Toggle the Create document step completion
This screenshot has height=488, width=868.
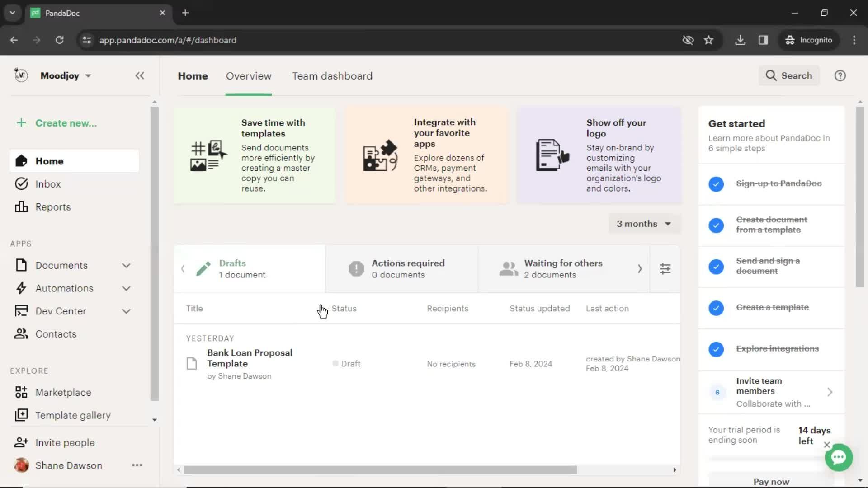(x=716, y=225)
